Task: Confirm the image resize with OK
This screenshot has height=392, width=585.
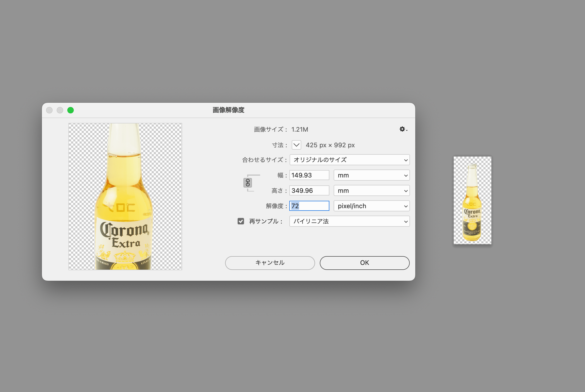Action: point(364,263)
